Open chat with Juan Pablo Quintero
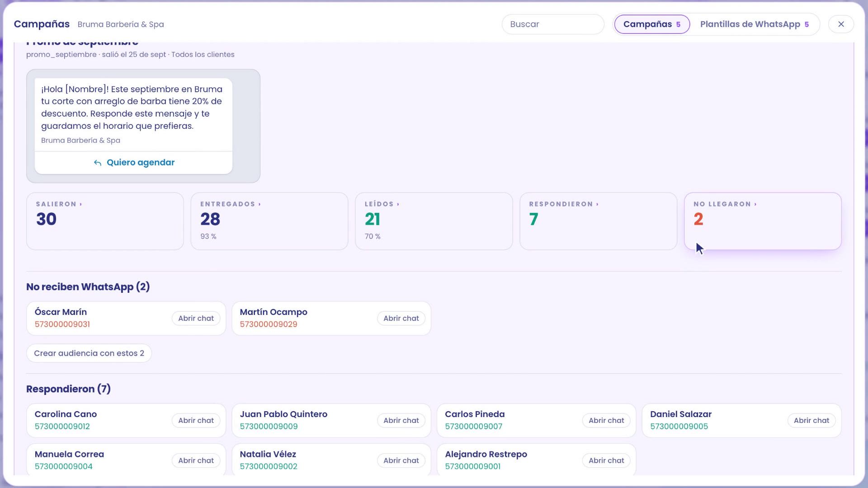This screenshot has height=488, width=868. pyautogui.click(x=401, y=420)
